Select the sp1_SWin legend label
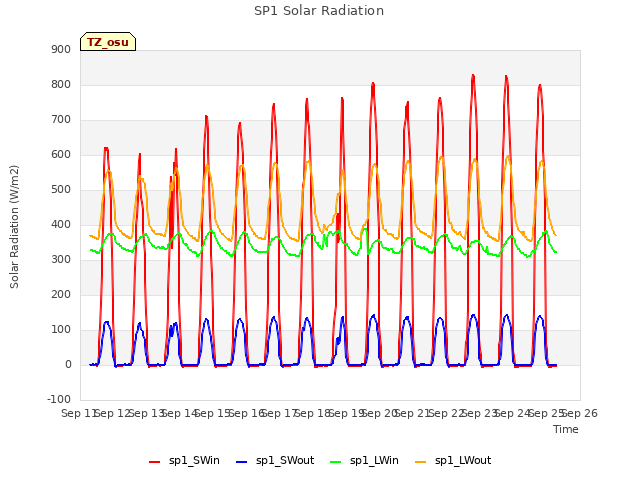This screenshot has height=480, width=640. [x=194, y=461]
